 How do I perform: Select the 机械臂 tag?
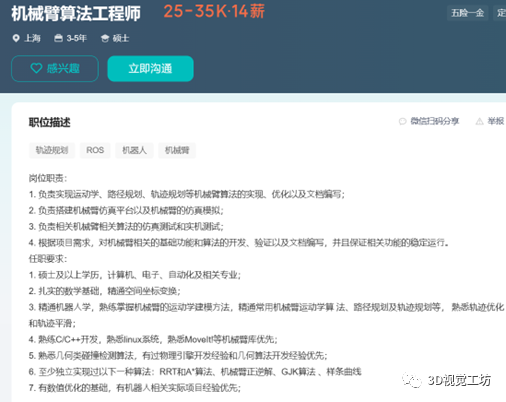pyautogui.click(x=177, y=150)
